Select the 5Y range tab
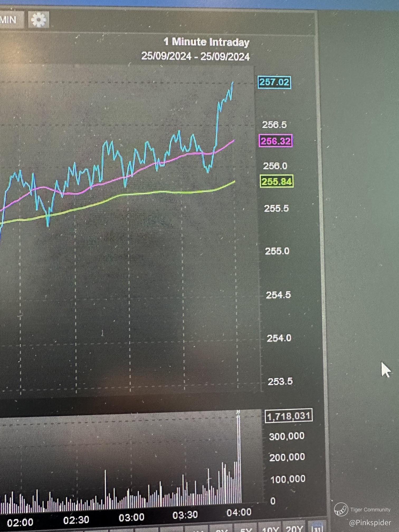The height and width of the screenshot is (532, 399). point(247,530)
